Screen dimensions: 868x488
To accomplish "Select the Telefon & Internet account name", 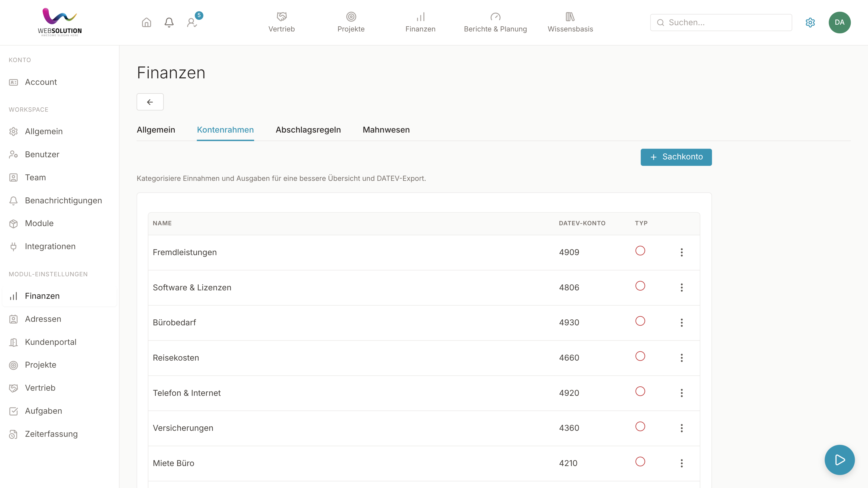I will pyautogui.click(x=187, y=393).
